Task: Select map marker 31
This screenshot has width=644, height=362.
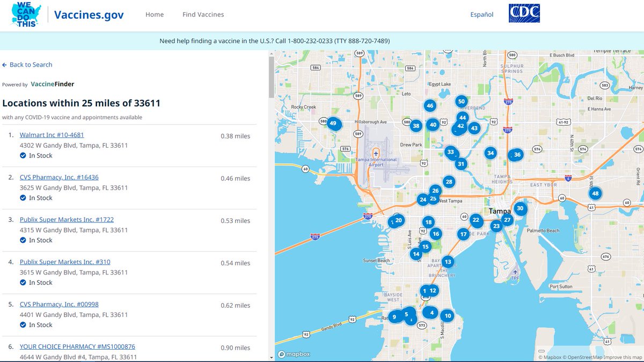Action: pyautogui.click(x=460, y=164)
